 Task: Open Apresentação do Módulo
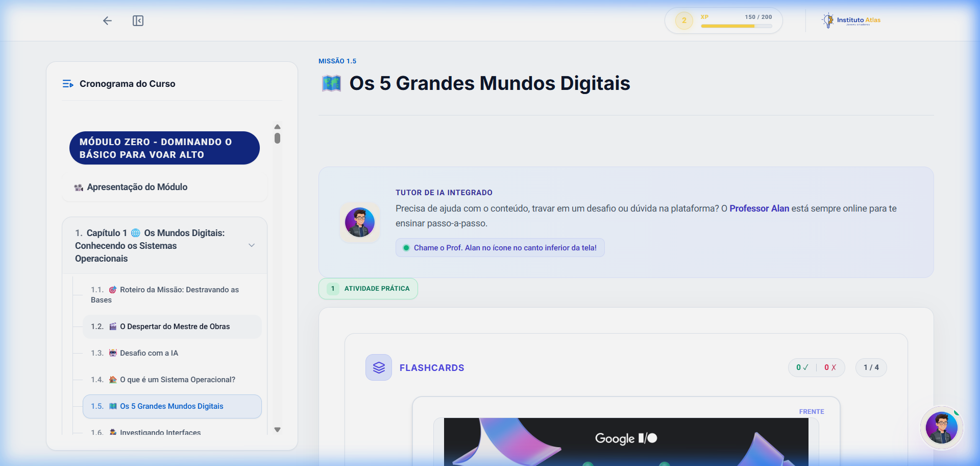click(x=164, y=187)
